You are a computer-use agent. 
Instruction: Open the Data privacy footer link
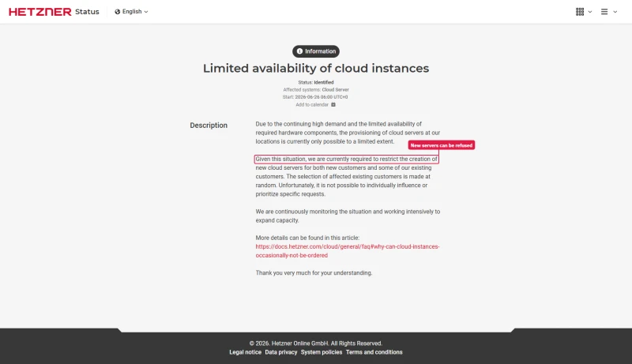pyautogui.click(x=281, y=352)
